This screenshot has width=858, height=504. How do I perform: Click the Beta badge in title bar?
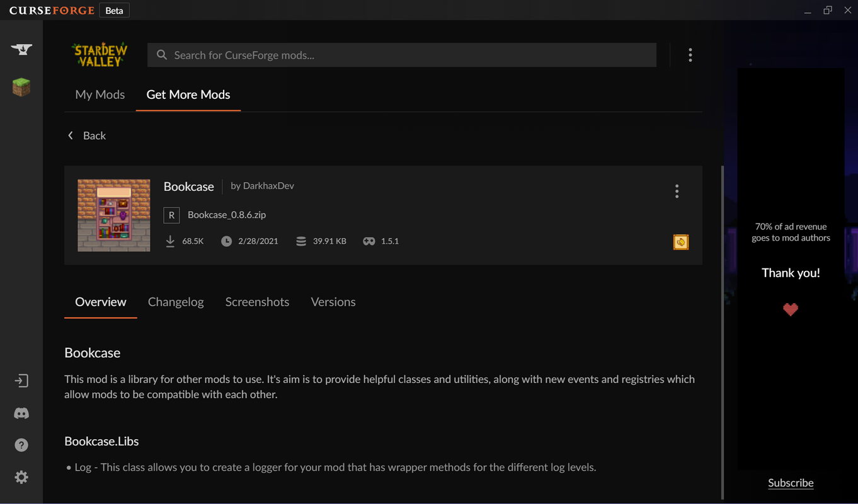[114, 11]
